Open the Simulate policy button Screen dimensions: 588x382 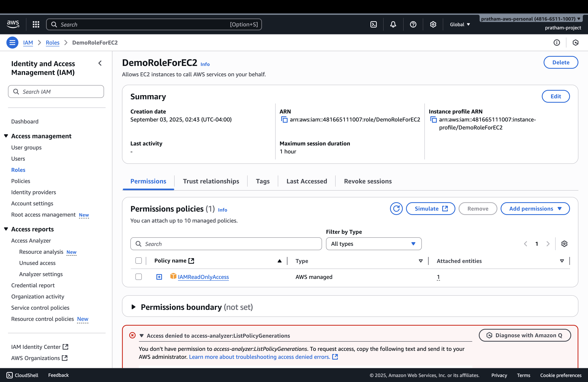click(430, 209)
